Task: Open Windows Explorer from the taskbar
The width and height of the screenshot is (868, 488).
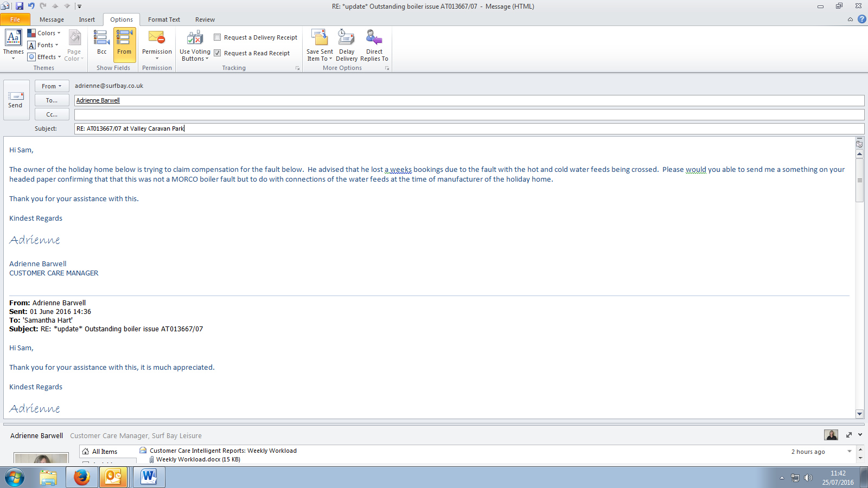Action: (48, 477)
